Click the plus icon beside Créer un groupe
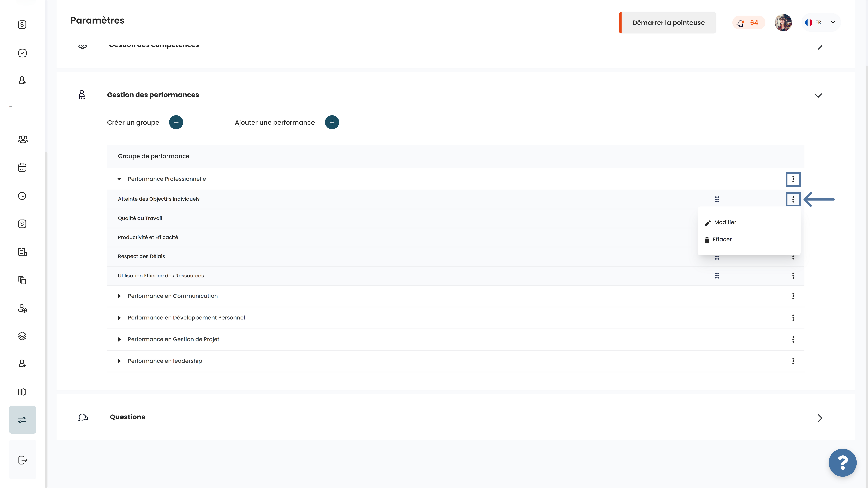The height and width of the screenshot is (488, 868). point(176,122)
